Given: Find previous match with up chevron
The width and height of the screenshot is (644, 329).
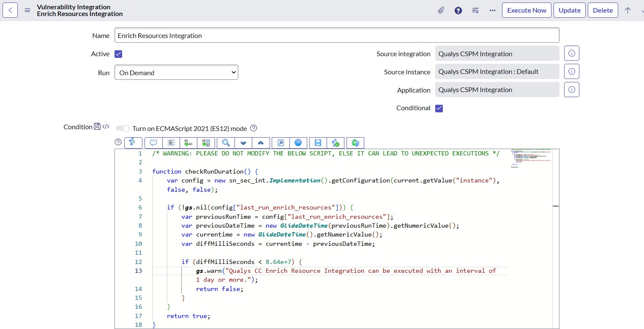Looking at the screenshot, I should (x=261, y=143).
